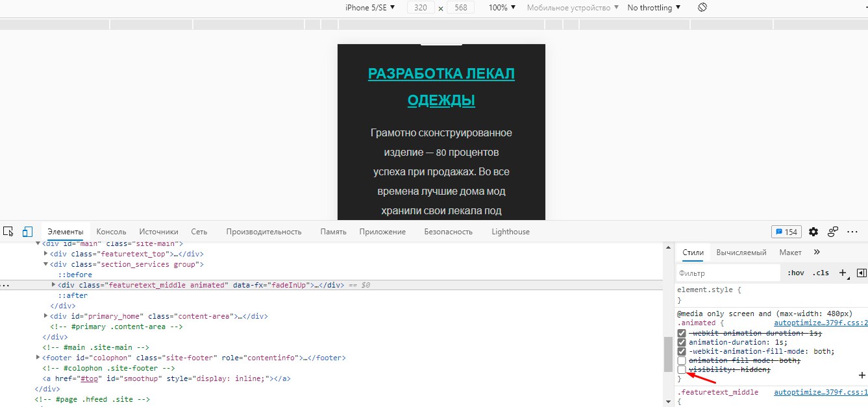Click the Фильтр styles filter field

click(x=728, y=273)
